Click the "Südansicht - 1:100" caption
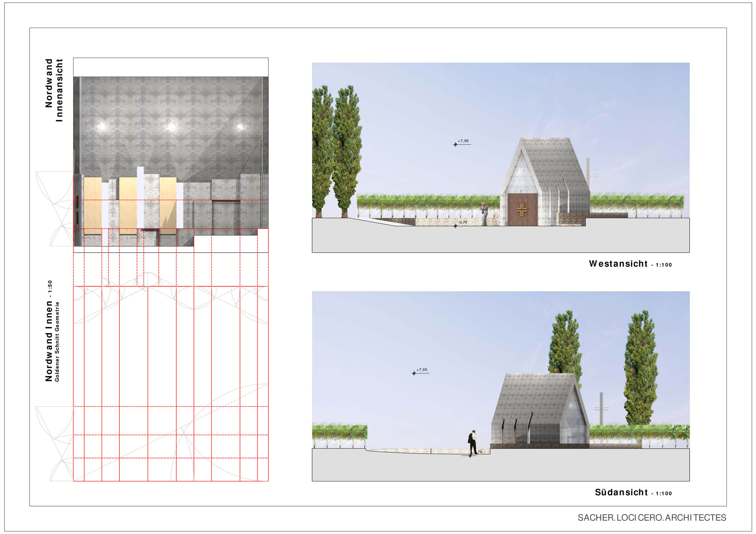Screen dimensions: 756x534 coord(633,492)
